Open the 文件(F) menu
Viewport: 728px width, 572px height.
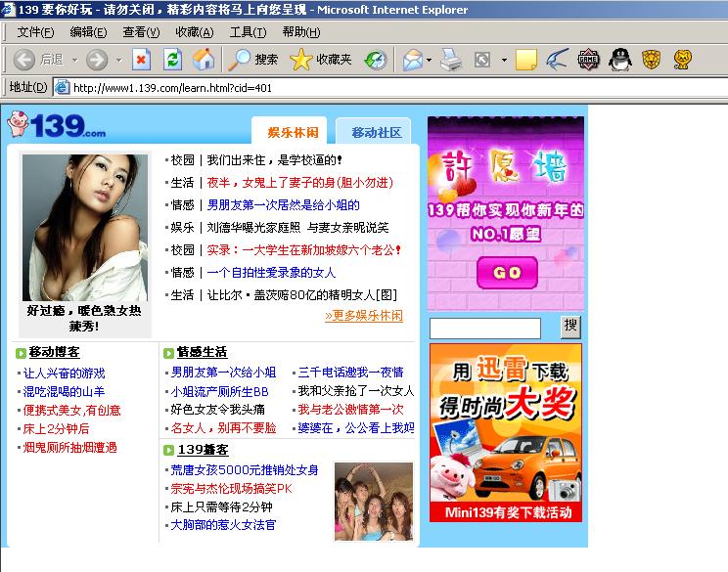(x=34, y=32)
